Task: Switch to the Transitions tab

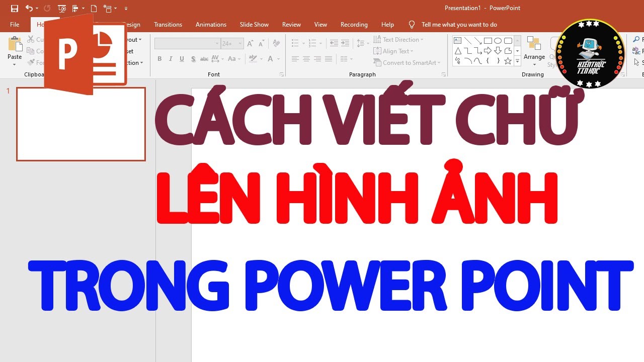Action: pos(168,25)
